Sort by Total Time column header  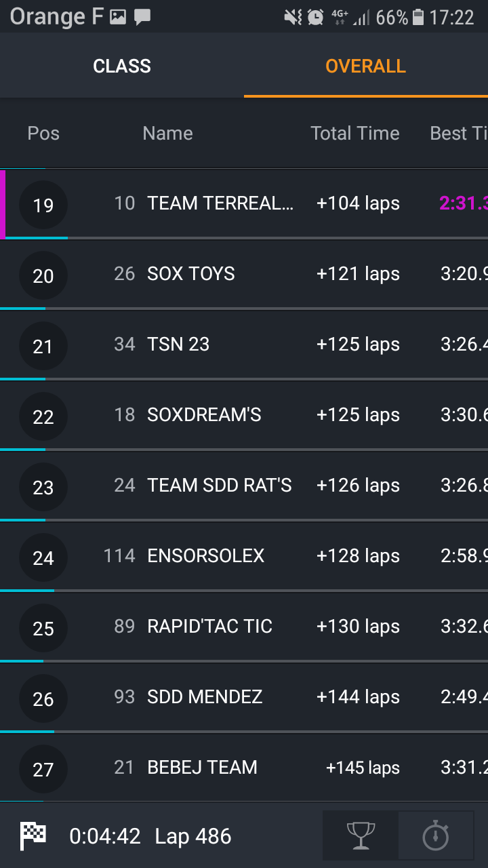354,134
